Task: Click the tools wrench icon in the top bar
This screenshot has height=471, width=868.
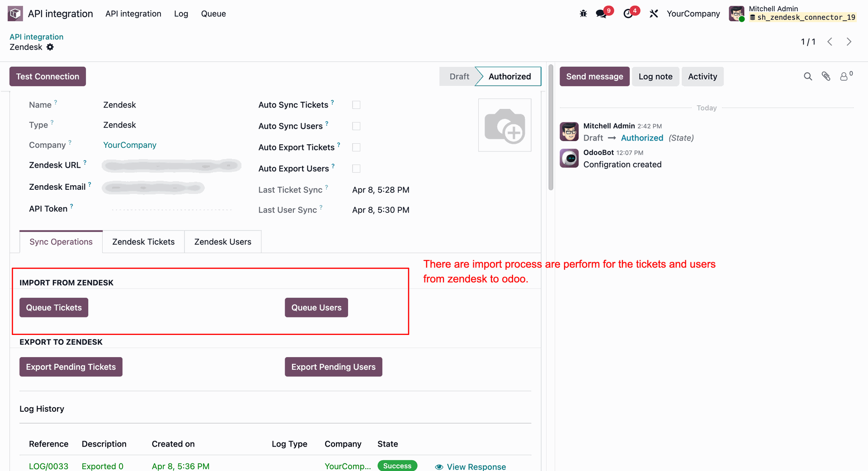Action: 654,14
